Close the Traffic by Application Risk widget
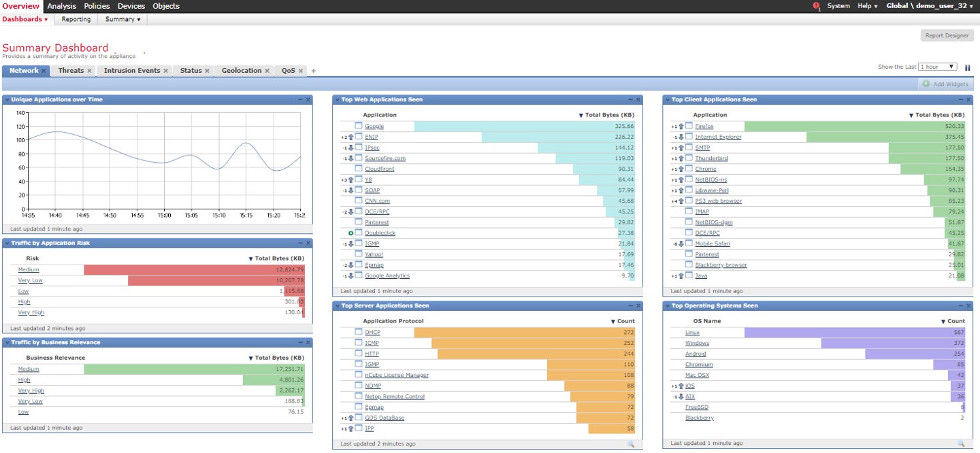980x453 pixels. [308, 243]
